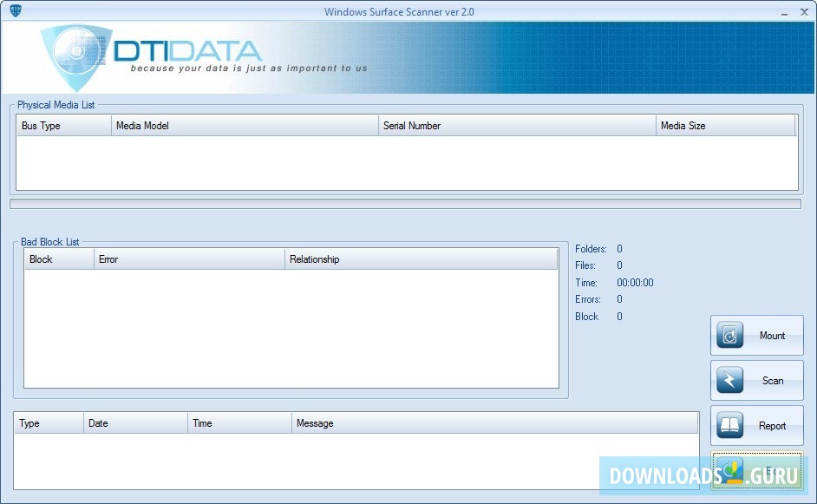This screenshot has height=504, width=817.
Task: Select the Mount disc icon
Action: 729,335
